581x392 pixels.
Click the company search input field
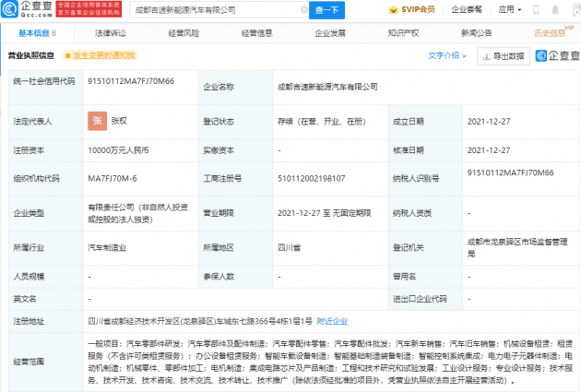click(x=219, y=10)
